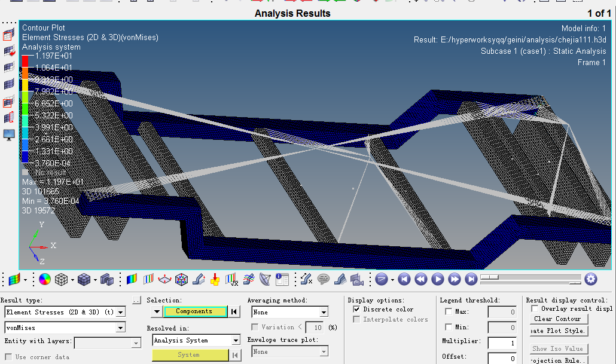
Task: Enable the Overlay result display checkbox
Action: [x=535, y=309]
